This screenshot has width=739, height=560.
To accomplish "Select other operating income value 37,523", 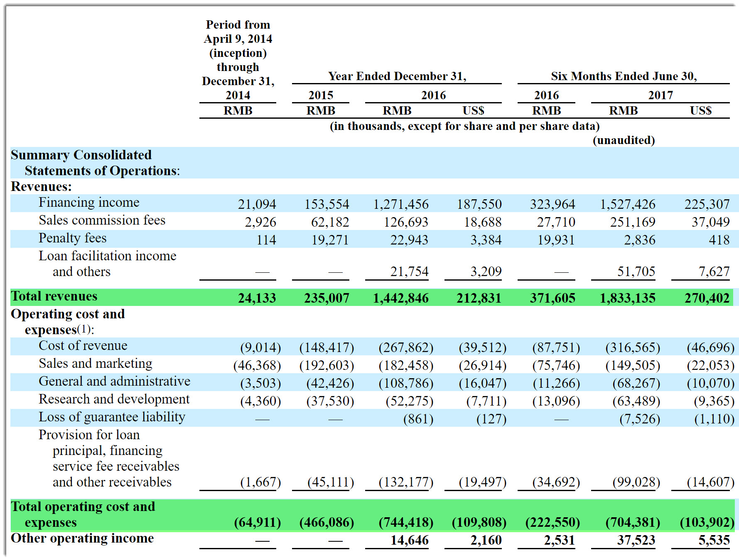I will (x=636, y=540).
